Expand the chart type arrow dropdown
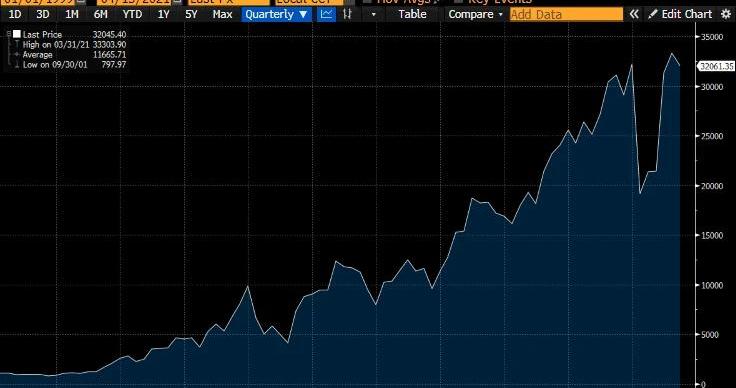This screenshot has height=388, width=736. coord(374,14)
